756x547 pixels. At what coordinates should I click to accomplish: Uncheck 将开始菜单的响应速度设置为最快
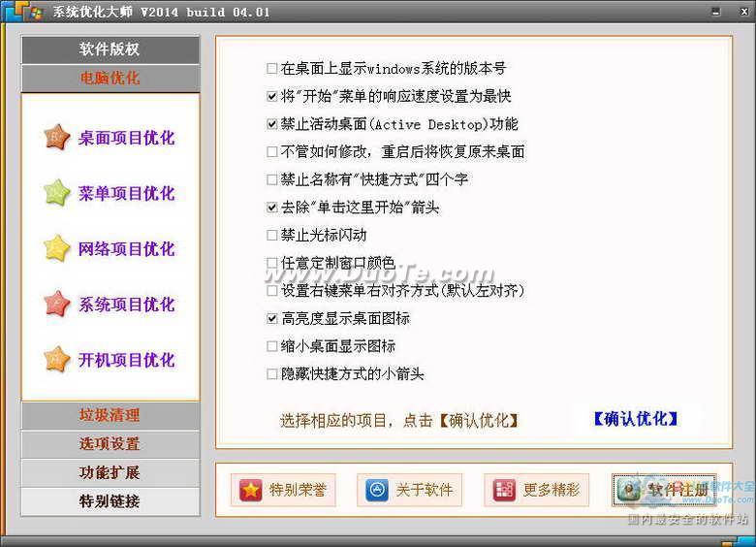(272, 96)
